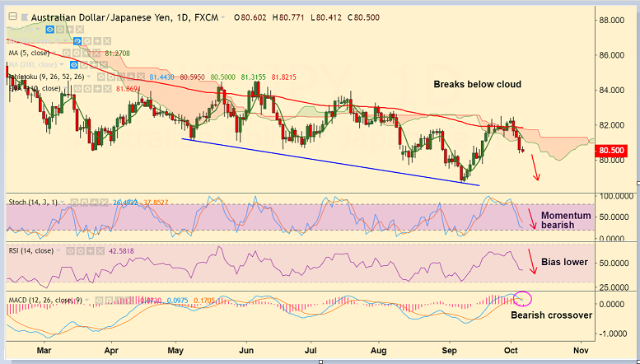Open dropdown arrow next to MA (200, close)

pos(62,64)
